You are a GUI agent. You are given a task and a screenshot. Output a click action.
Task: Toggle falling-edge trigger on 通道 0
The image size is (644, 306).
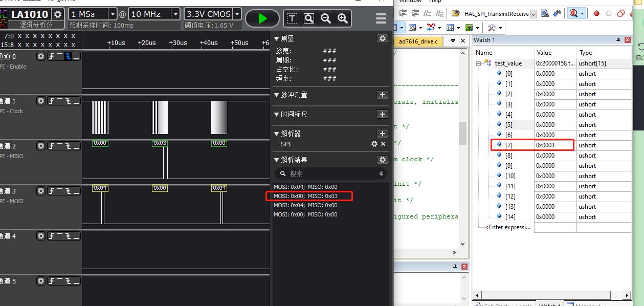[68, 56]
